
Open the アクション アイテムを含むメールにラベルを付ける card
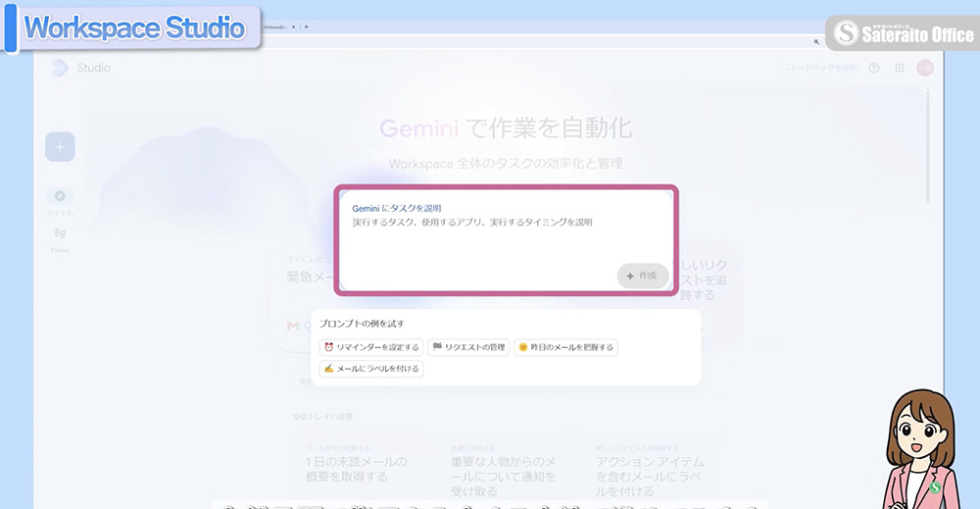click(x=650, y=472)
